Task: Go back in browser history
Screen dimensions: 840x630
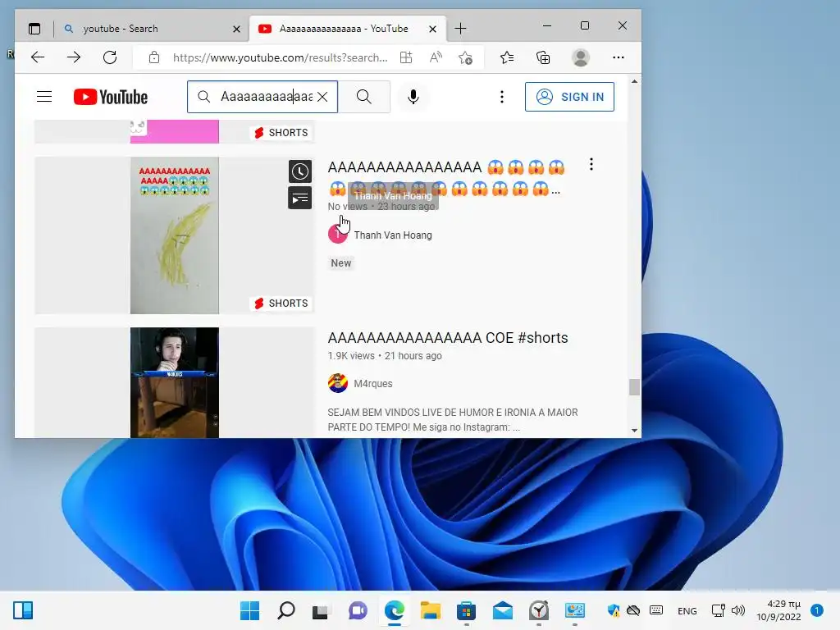Action: pyautogui.click(x=38, y=57)
